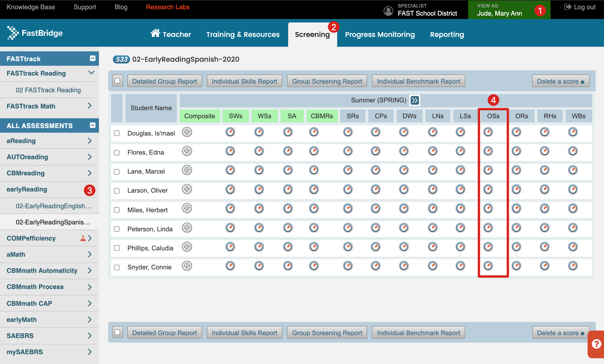Collapse the FASTtrack section
604x364 pixels.
[93, 58]
